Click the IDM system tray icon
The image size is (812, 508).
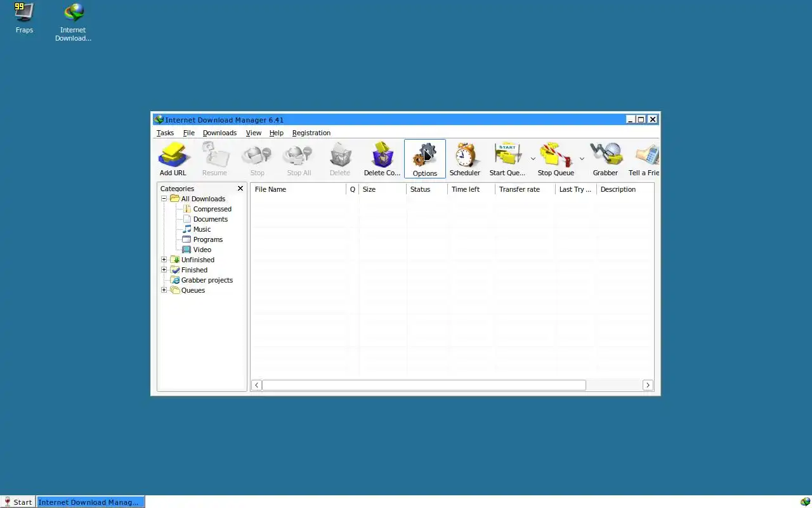click(x=805, y=502)
